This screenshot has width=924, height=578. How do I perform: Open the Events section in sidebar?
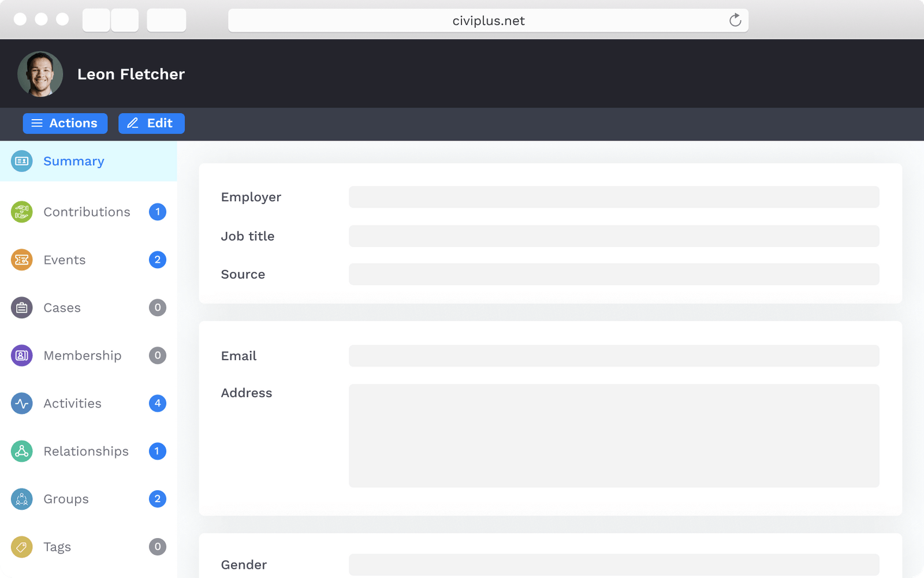click(64, 260)
